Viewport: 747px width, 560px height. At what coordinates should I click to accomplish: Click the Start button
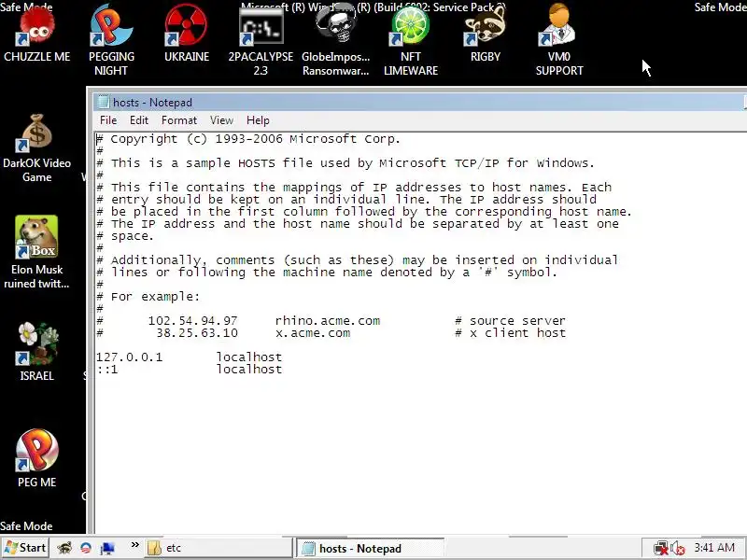(25, 548)
